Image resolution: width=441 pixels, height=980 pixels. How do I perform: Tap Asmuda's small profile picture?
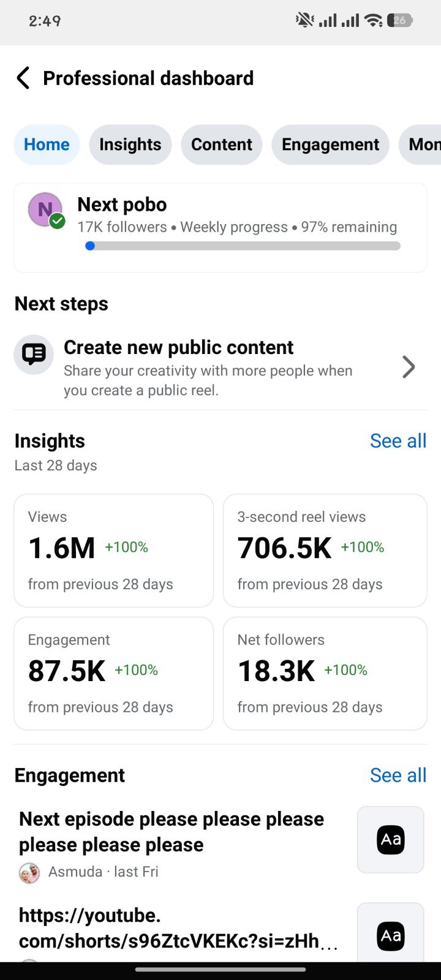click(x=29, y=872)
